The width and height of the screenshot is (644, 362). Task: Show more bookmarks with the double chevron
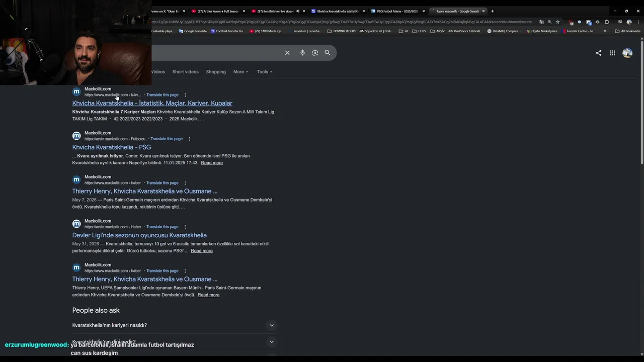[x=605, y=31]
